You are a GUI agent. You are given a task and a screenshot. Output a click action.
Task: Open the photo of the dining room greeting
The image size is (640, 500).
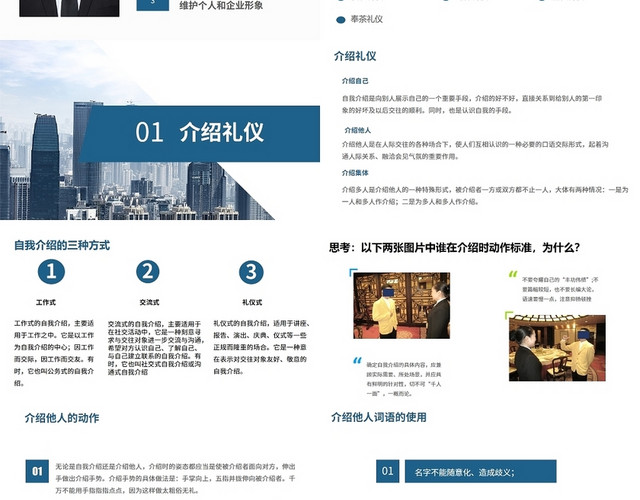557,348
